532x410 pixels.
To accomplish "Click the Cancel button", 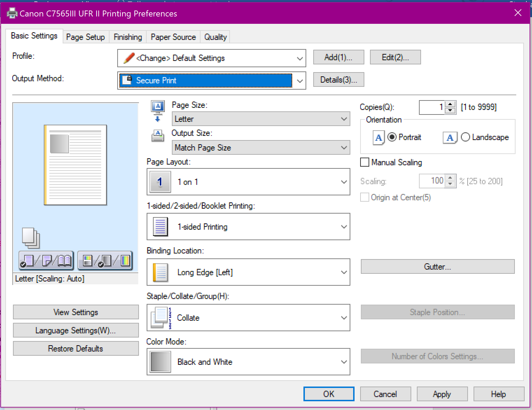I will 385,394.
